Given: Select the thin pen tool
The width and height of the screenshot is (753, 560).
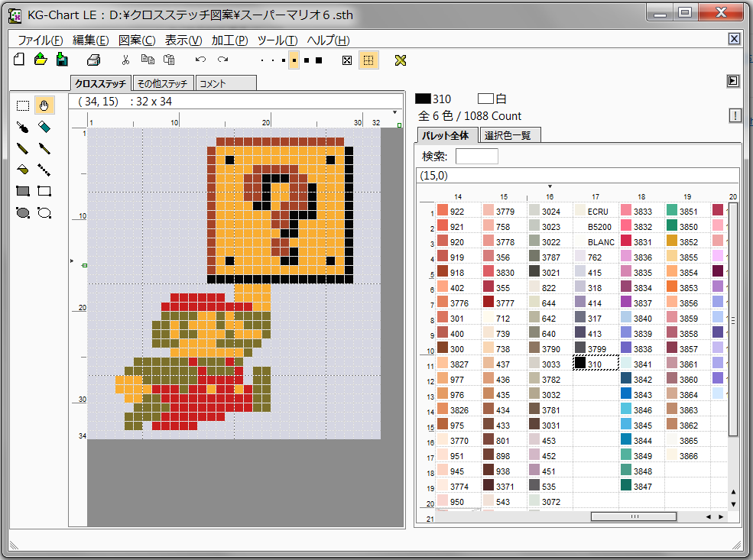Looking at the screenshot, I should point(44,148).
